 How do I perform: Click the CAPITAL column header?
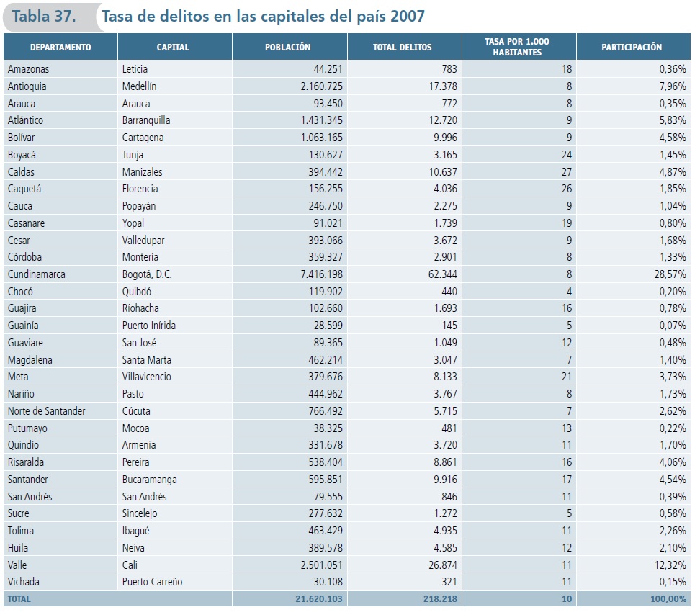(x=173, y=48)
